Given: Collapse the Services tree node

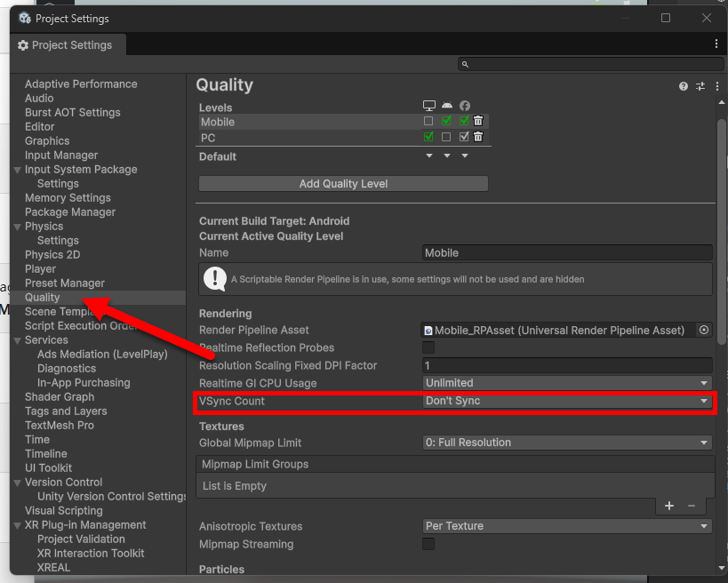Looking at the screenshot, I should click(x=18, y=340).
